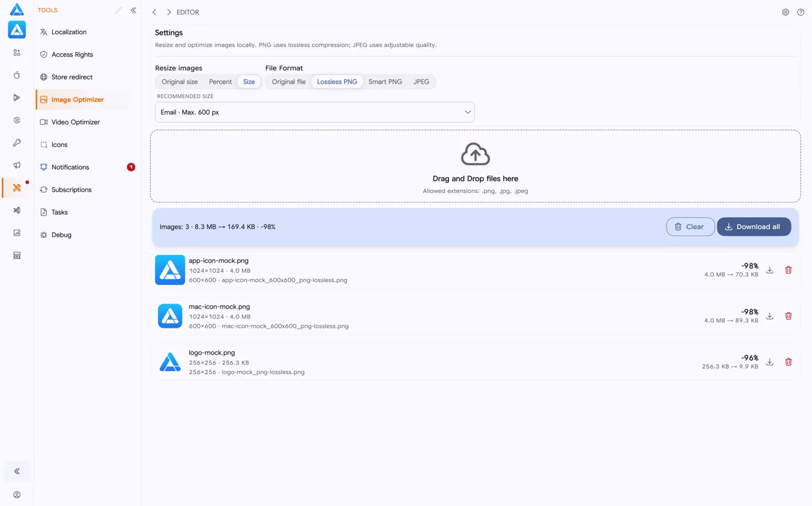Open the settings gear at the top right
This screenshot has width=812, height=506.
785,12
